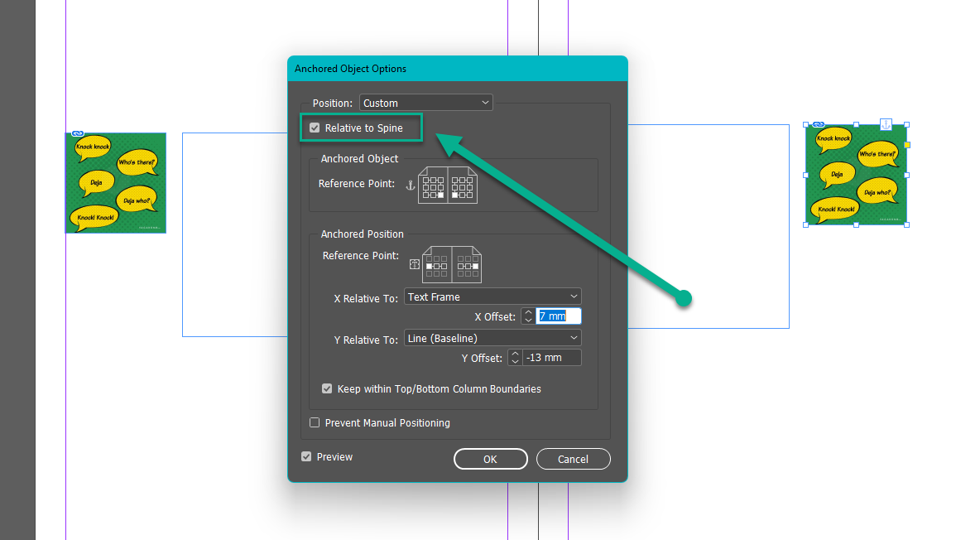Uncheck the Relative to Spine option
Viewport: 980px width, 540px height.
coord(315,128)
